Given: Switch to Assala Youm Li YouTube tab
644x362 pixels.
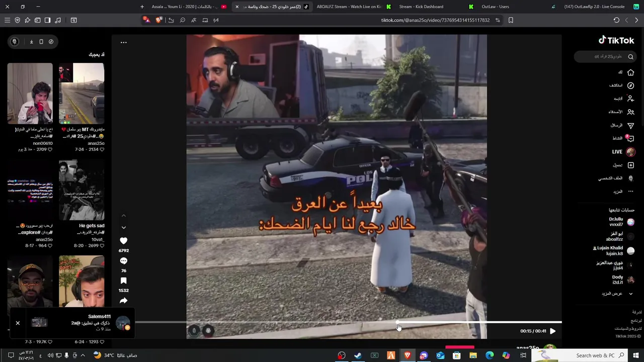Looking at the screenshot, I should point(189,7).
